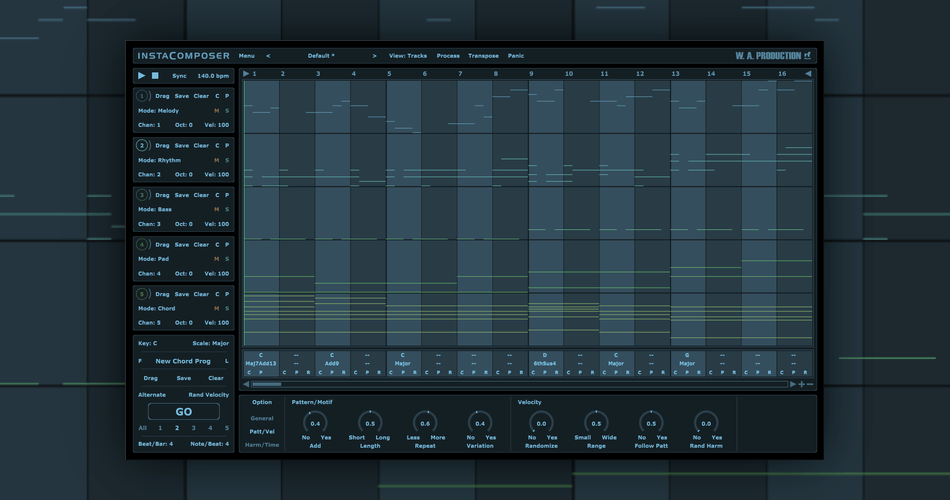Adjust the Pattern Length knob
Viewport: 950px width, 500px height.
370,423
